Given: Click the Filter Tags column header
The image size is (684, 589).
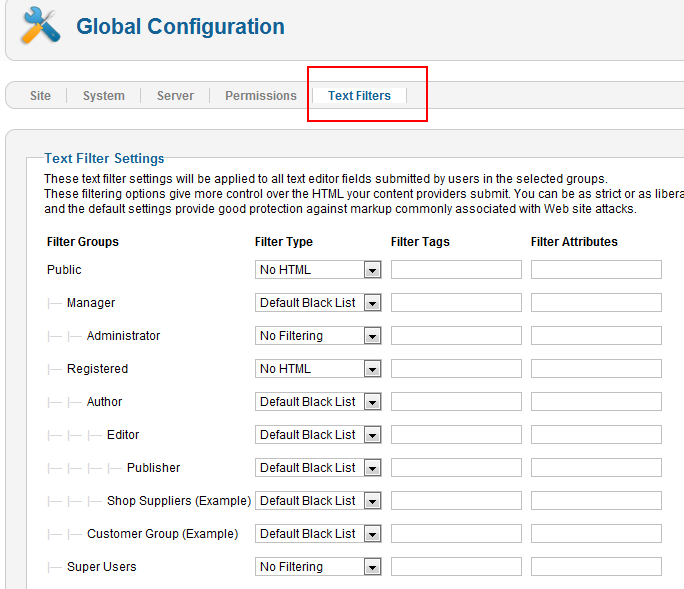Looking at the screenshot, I should coord(420,242).
